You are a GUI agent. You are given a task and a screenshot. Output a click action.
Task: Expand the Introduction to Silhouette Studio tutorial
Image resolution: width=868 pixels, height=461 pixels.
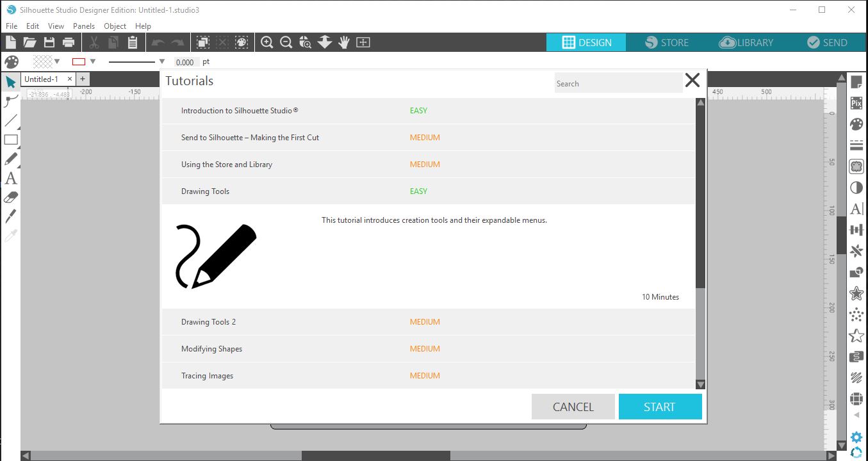[x=428, y=111]
